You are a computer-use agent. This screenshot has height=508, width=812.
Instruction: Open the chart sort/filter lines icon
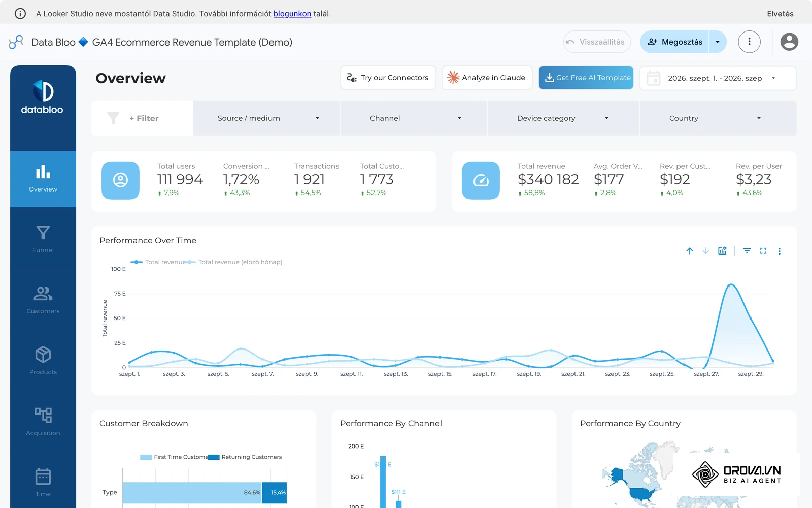point(747,251)
